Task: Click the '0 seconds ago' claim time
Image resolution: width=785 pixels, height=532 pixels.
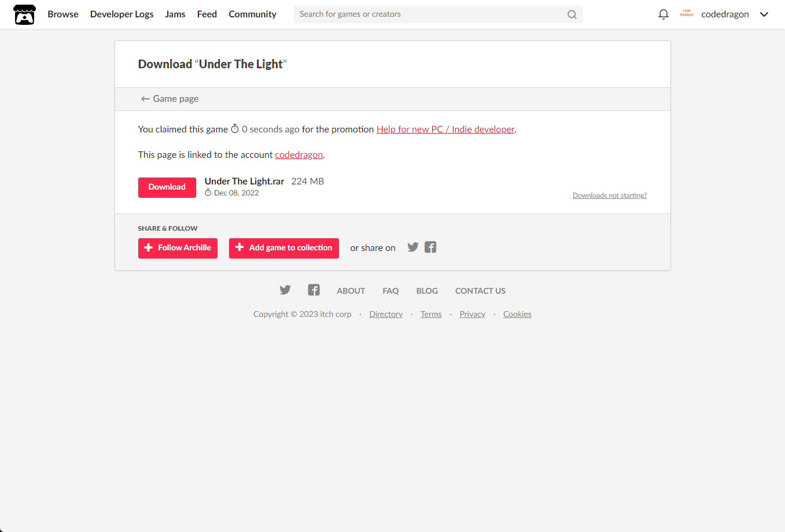Action: point(271,130)
